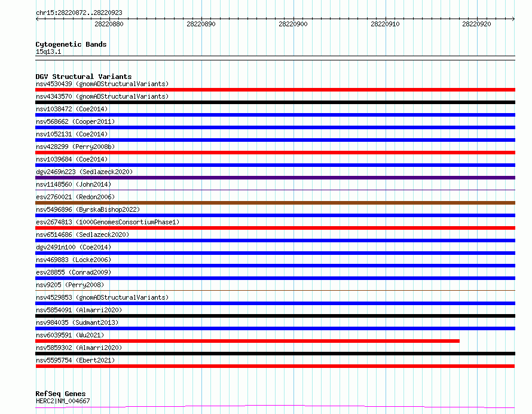Click the blue bar under nsv4529853

coord(275,303)
